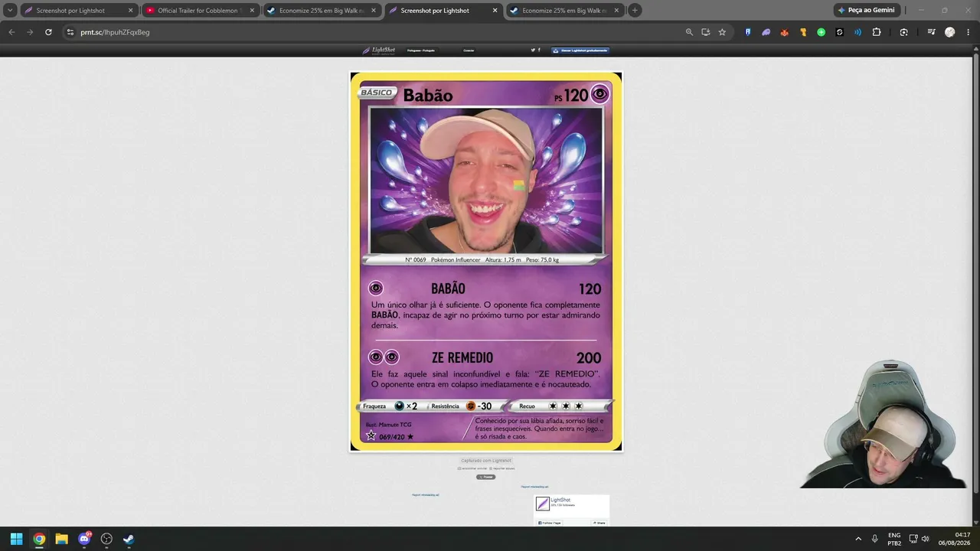
Task: Click the X Postar share button
Action: point(486,477)
